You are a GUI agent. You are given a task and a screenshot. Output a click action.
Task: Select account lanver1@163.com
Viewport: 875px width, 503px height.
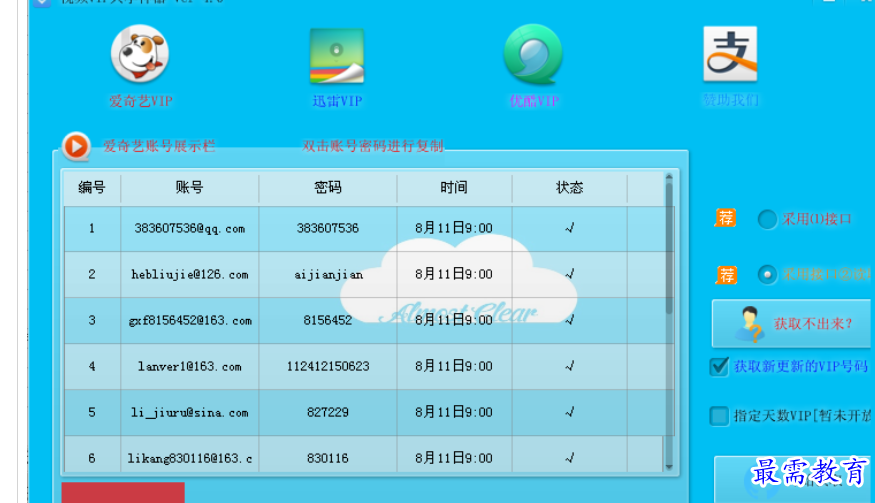190,367
